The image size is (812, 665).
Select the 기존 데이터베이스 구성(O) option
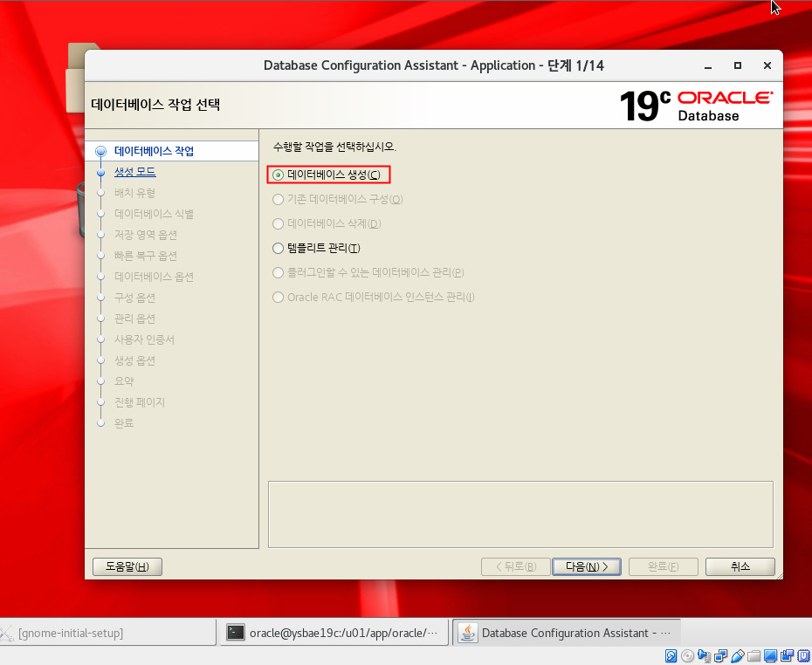click(338, 199)
